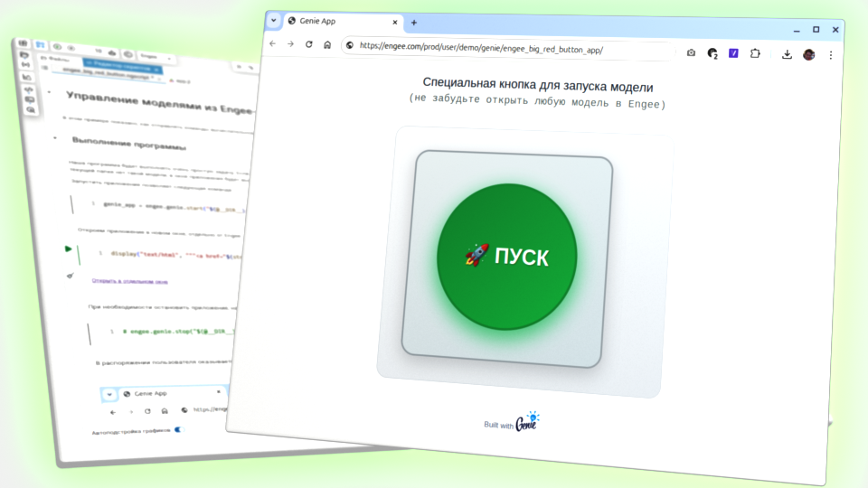Open the tab search dropdown arrow
The width and height of the screenshot is (868, 488).
coord(273,21)
